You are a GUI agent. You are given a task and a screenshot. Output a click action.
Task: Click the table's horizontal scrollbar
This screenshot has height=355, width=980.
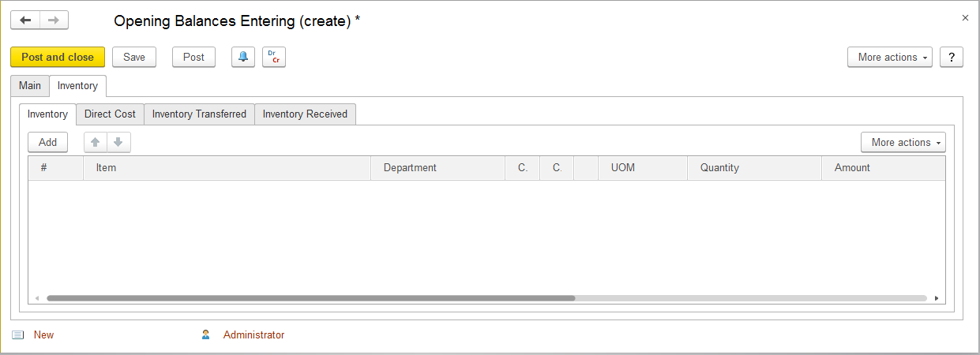[x=311, y=298]
